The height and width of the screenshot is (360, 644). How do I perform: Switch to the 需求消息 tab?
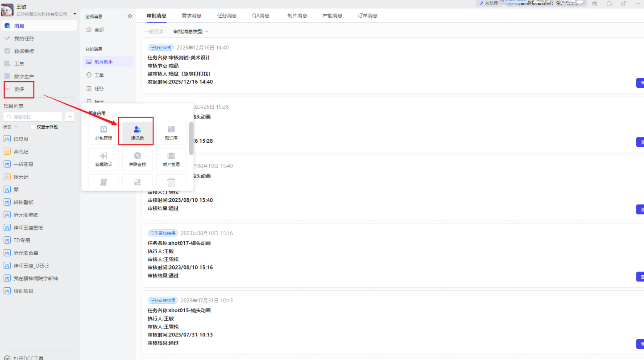pyautogui.click(x=192, y=16)
